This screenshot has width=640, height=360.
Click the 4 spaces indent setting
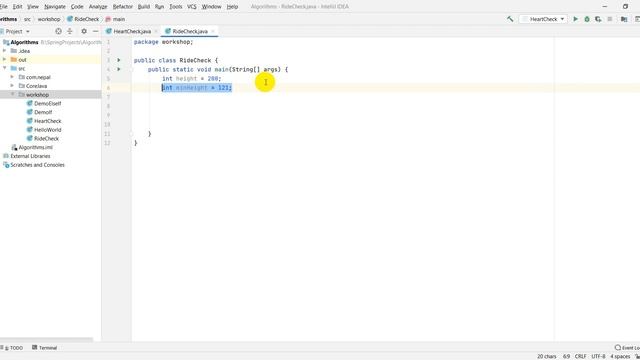coord(620,356)
